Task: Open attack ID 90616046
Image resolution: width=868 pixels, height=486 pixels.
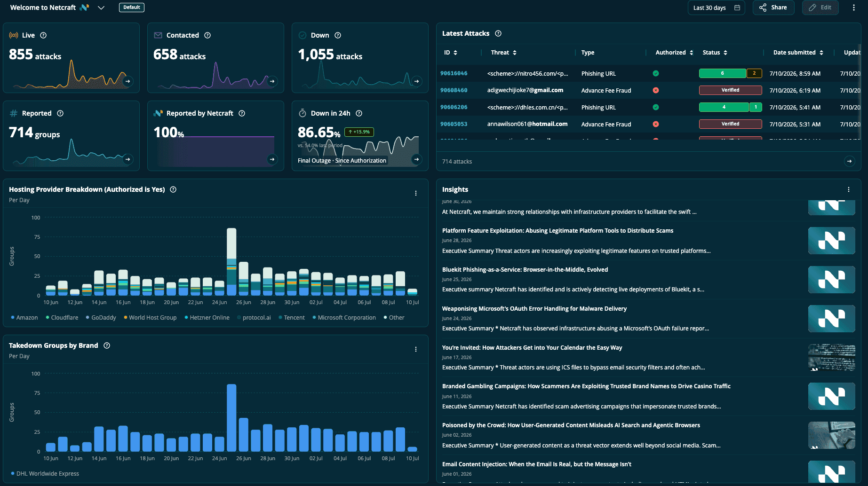Action: (x=454, y=73)
